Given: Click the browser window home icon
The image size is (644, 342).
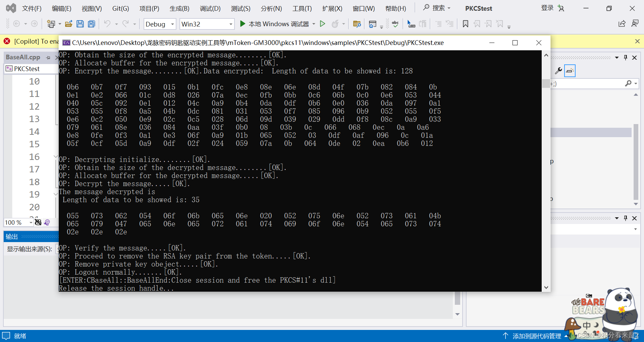Looking at the screenshot, I should 372,24.
